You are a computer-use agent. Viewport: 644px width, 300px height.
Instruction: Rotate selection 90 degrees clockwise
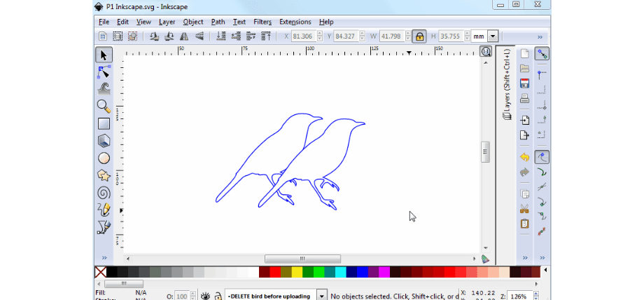tap(169, 36)
